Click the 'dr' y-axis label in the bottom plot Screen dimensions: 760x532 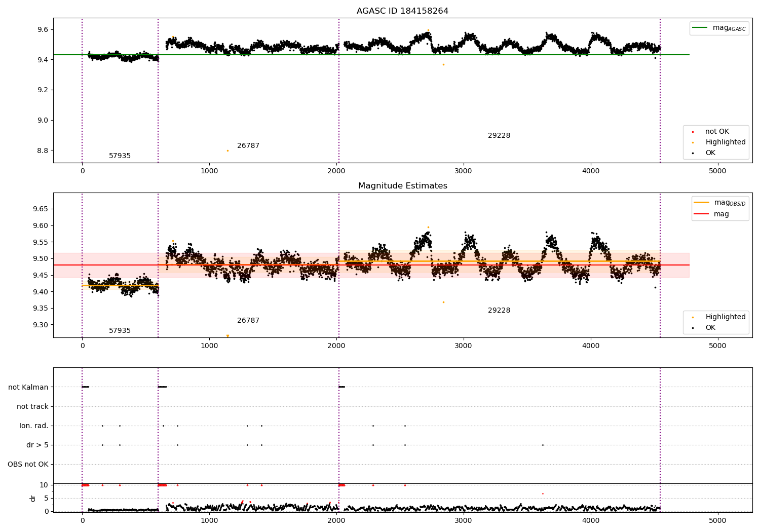tap(33, 498)
